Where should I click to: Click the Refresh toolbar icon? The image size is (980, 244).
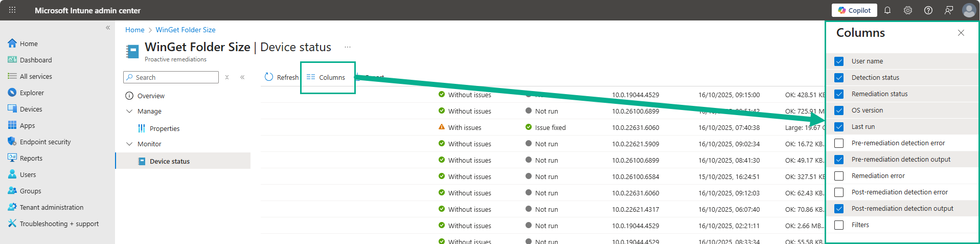coord(269,77)
